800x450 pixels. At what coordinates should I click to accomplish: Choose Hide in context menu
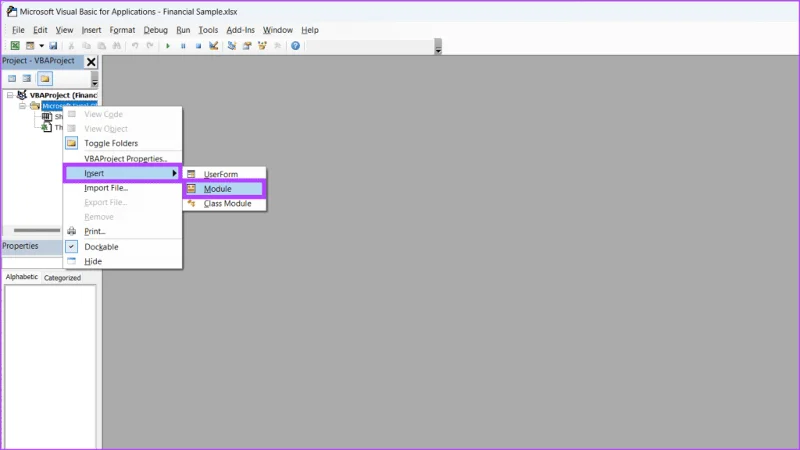(x=122, y=261)
